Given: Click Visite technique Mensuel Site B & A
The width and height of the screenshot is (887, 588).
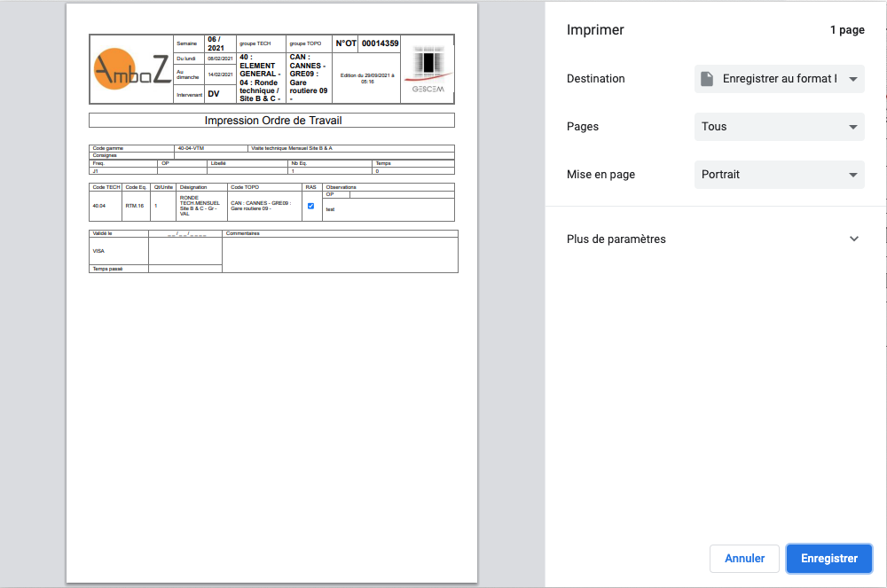Looking at the screenshot, I should (292, 148).
